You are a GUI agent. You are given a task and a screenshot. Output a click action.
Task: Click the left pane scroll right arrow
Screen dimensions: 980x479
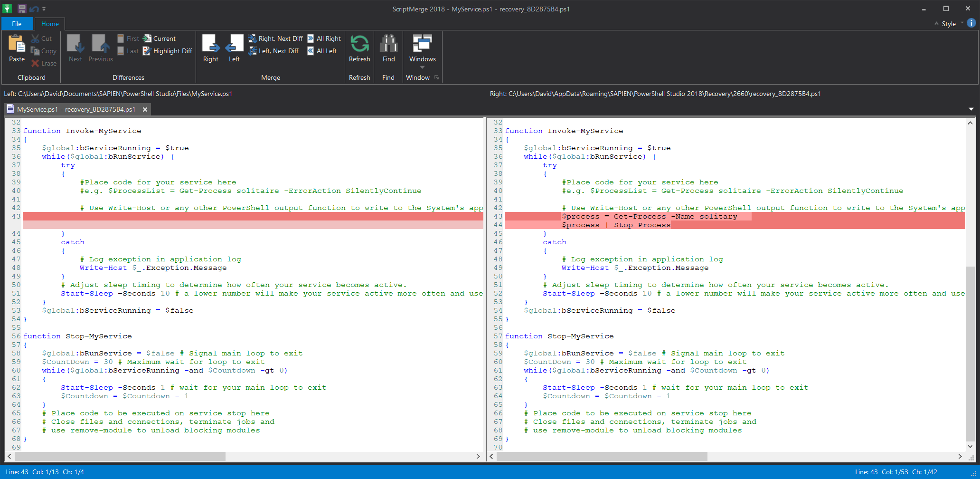pyautogui.click(x=478, y=456)
